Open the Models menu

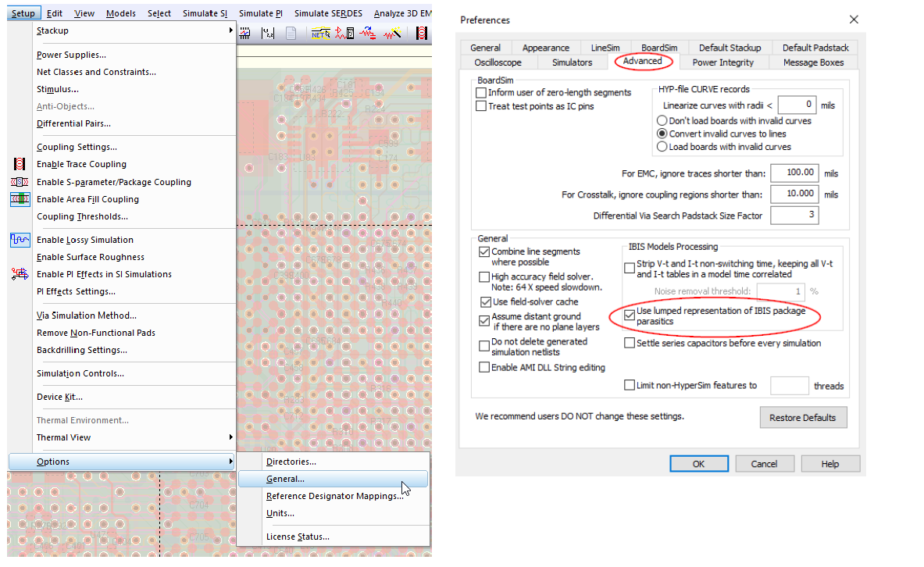point(121,13)
